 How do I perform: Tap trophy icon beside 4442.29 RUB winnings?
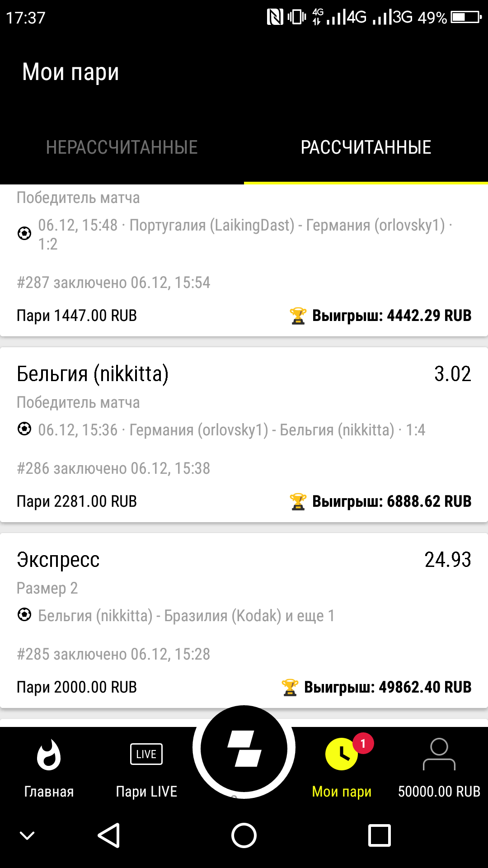pos(298,316)
